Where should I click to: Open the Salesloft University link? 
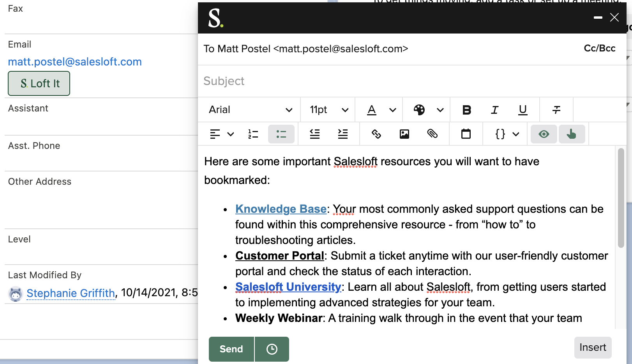288,287
